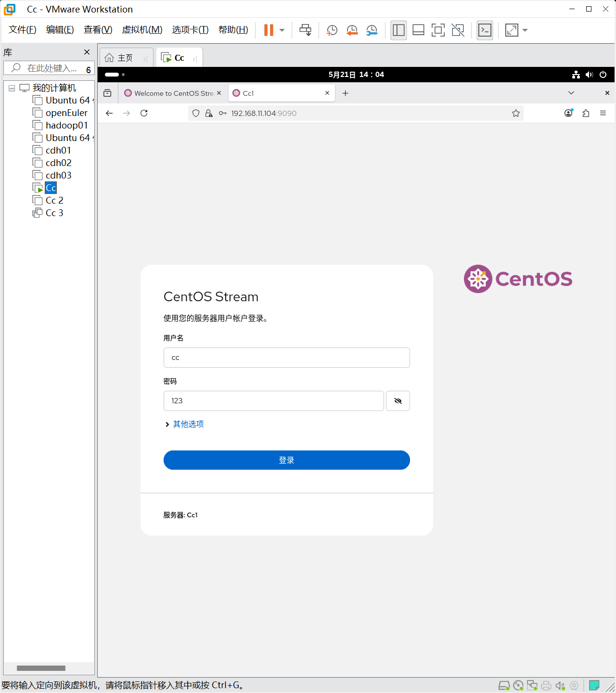Click the 密码 password field
The width and height of the screenshot is (616, 693).
click(x=274, y=401)
